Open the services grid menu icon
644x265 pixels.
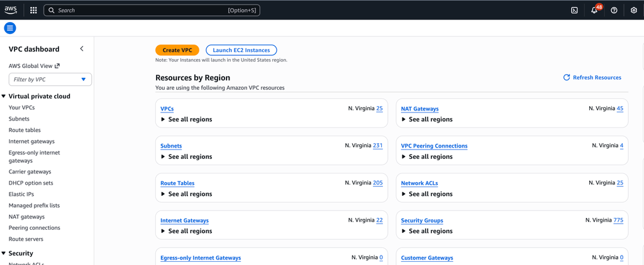[x=34, y=10]
